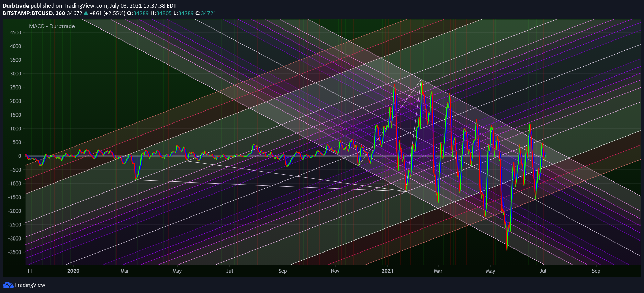Click the 'BITSTAMP:BTCUSD, 360' symbol text
644x293 pixels.
34,13
